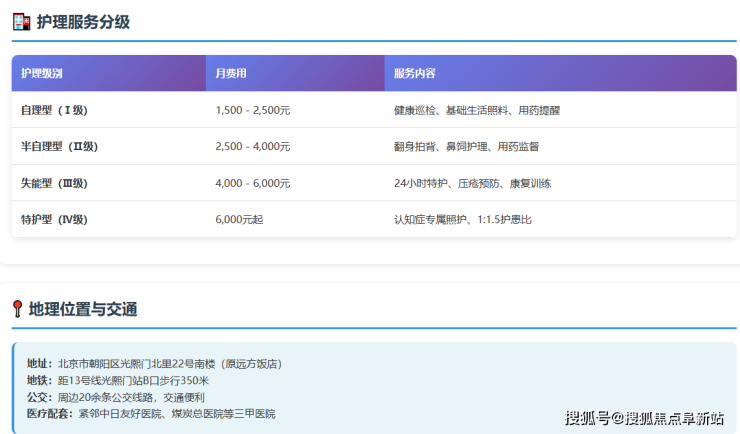The width and height of the screenshot is (740, 434).
Task: Click the red pin icon beside 地理位置与交通
Action: 18,309
